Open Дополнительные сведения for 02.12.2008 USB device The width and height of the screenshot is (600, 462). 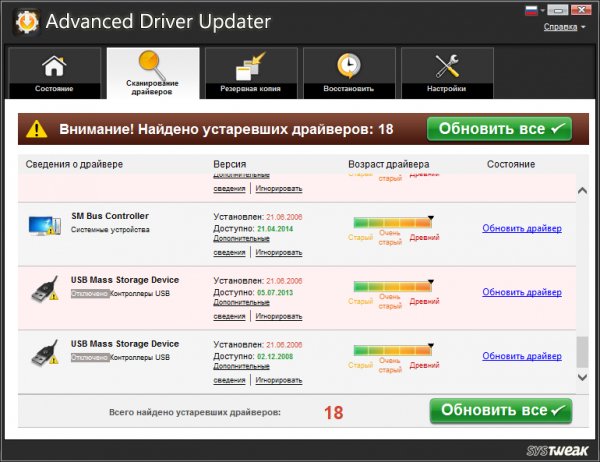coord(241,373)
